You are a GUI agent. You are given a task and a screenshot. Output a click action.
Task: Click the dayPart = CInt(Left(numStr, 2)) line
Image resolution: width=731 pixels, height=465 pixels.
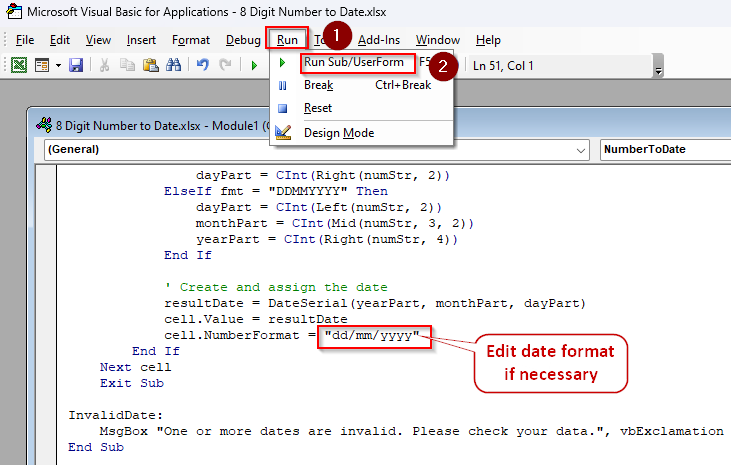[318, 207]
